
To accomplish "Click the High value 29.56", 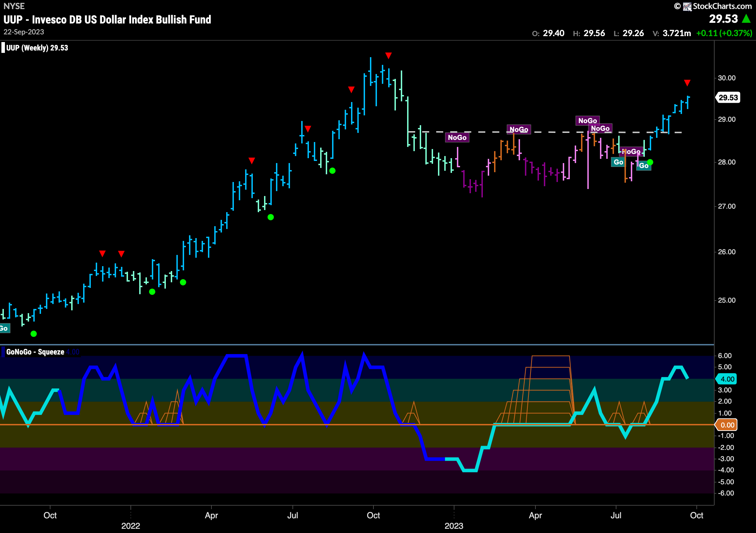I will [x=594, y=33].
